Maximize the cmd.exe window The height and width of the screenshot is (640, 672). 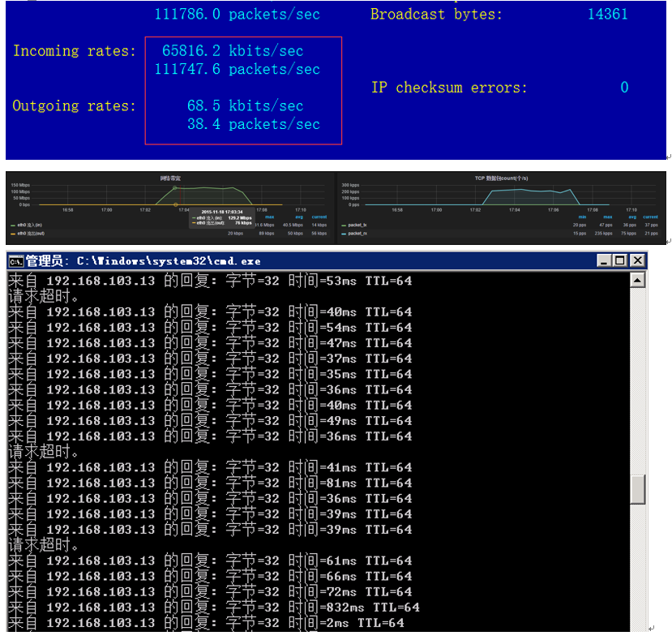click(x=620, y=261)
